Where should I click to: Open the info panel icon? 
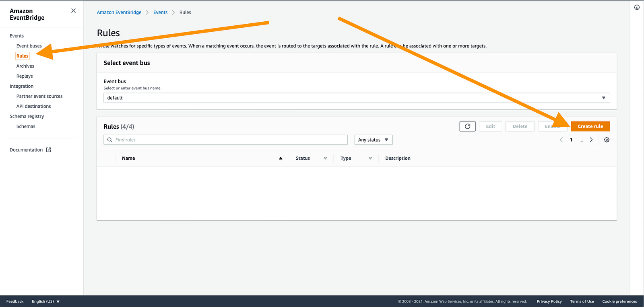[x=637, y=7]
